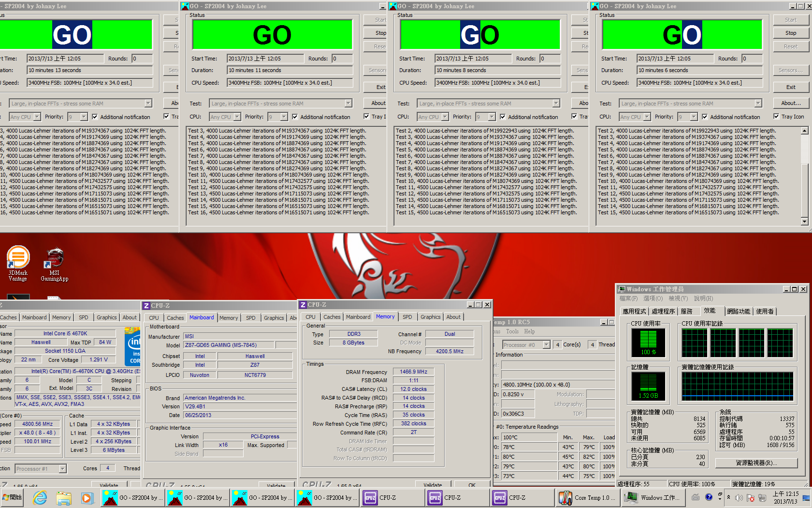Click the title icon of the SP2004 window at 6 seconds
This screenshot has width=812, height=508.
point(595,6)
